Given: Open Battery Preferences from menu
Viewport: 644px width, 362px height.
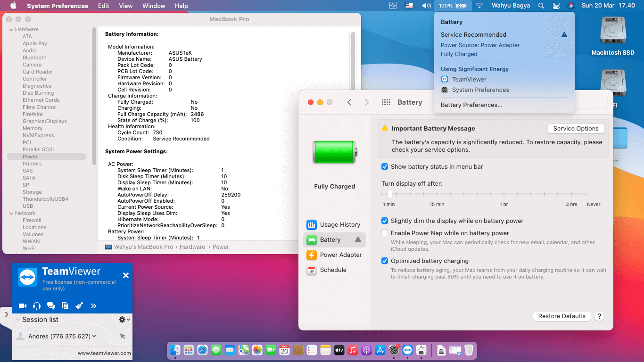Looking at the screenshot, I should [471, 105].
